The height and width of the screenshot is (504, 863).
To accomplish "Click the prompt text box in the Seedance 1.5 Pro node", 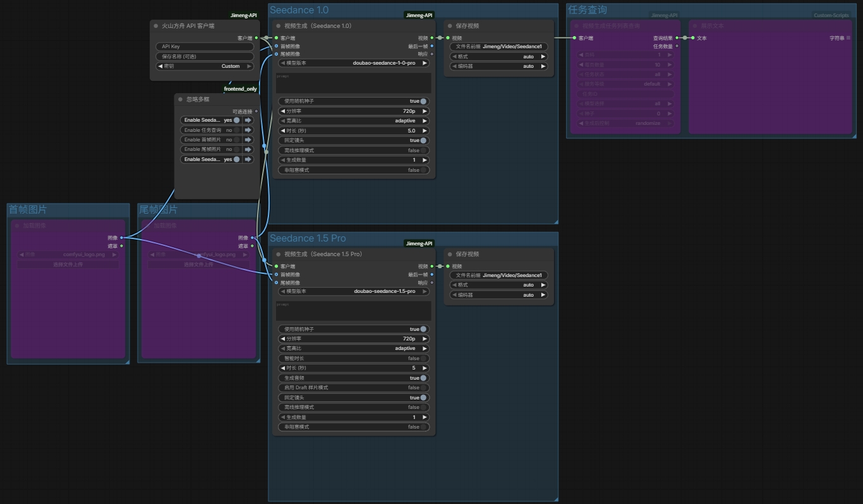I will point(353,311).
